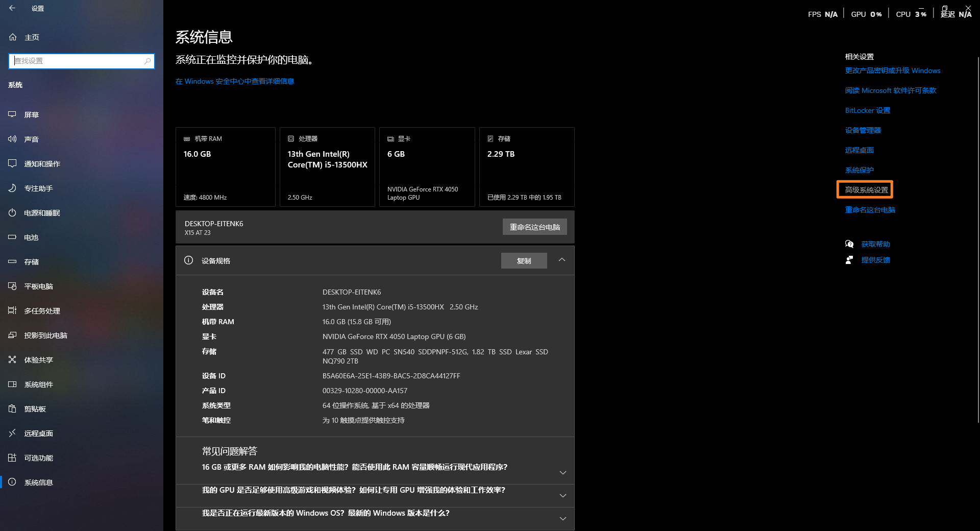Click the product ID value 00329-10280-00000-AA157

(x=365, y=391)
